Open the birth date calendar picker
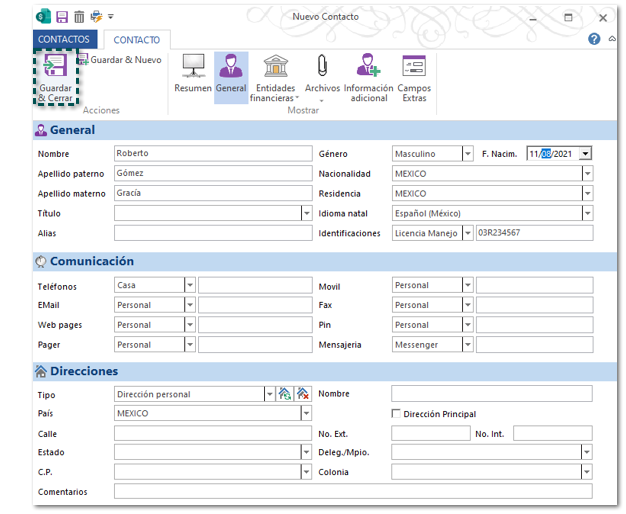Screen dimensions: 626x514 click(x=585, y=154)
